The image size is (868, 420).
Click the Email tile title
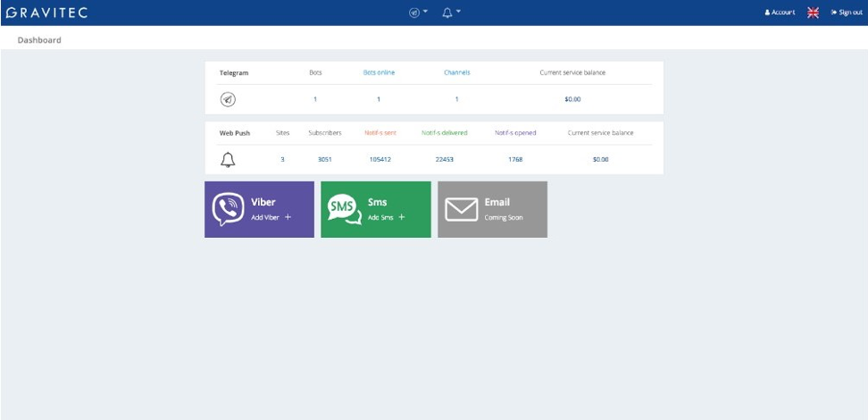pos(497,202)
